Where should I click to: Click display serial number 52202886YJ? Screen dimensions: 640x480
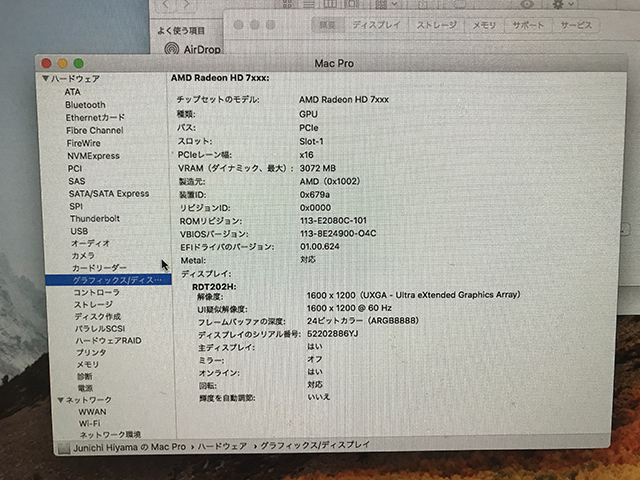(x=332, y=334)
